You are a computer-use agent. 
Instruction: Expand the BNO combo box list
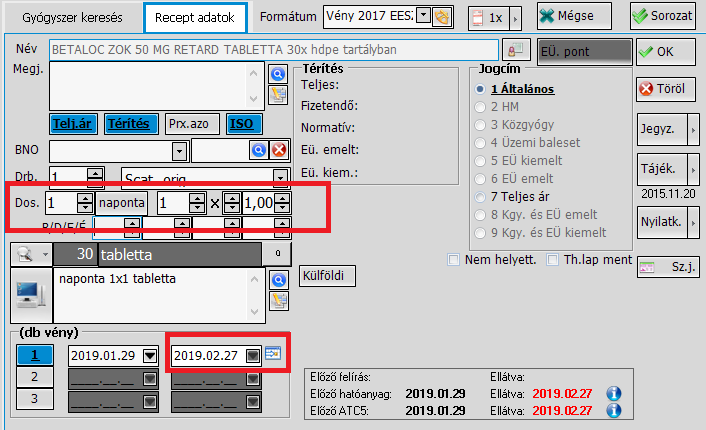[x=179, y=150]
